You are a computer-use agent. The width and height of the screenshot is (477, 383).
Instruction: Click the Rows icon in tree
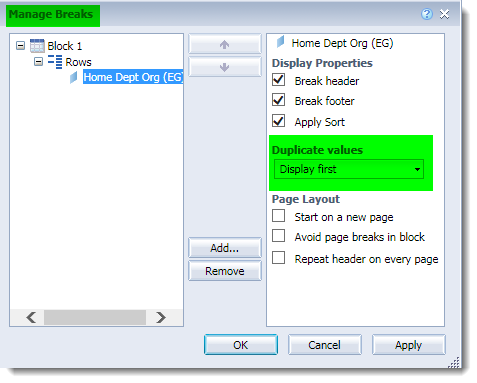pos(55,62)
